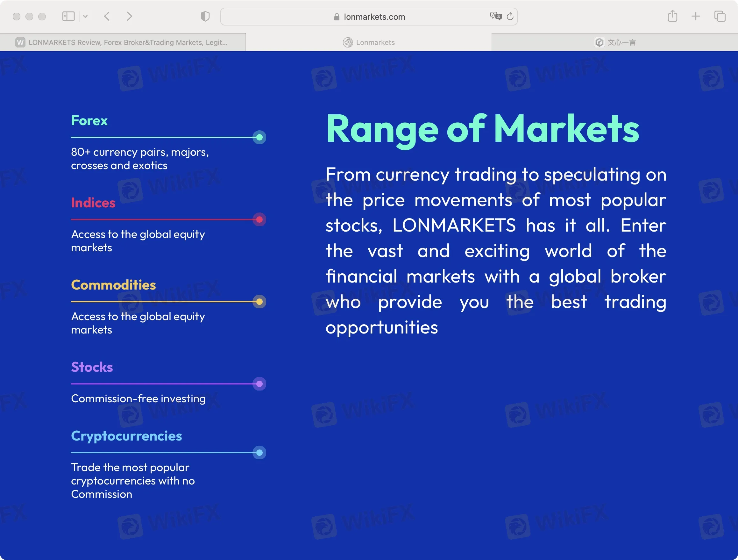Open the sidebar dropdown chevron
The width and height of the screenshot is (738, 560).
pos(85,16)
